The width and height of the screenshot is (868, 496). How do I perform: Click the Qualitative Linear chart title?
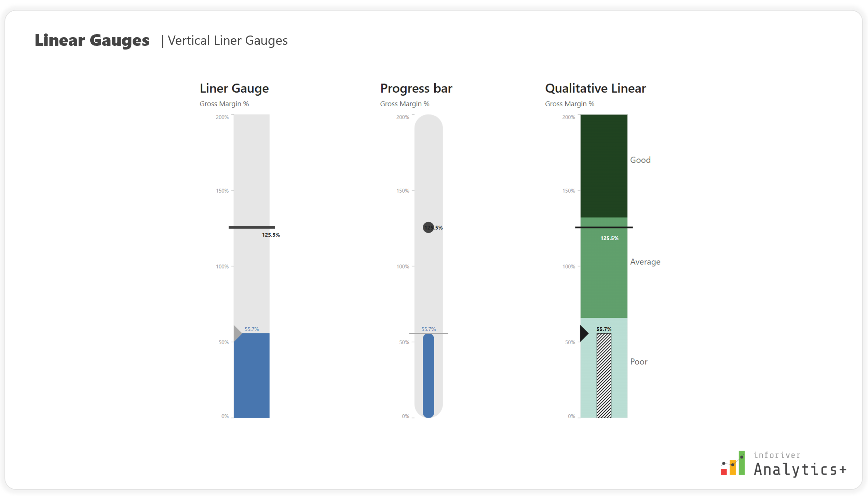click(x=595, y=88)
